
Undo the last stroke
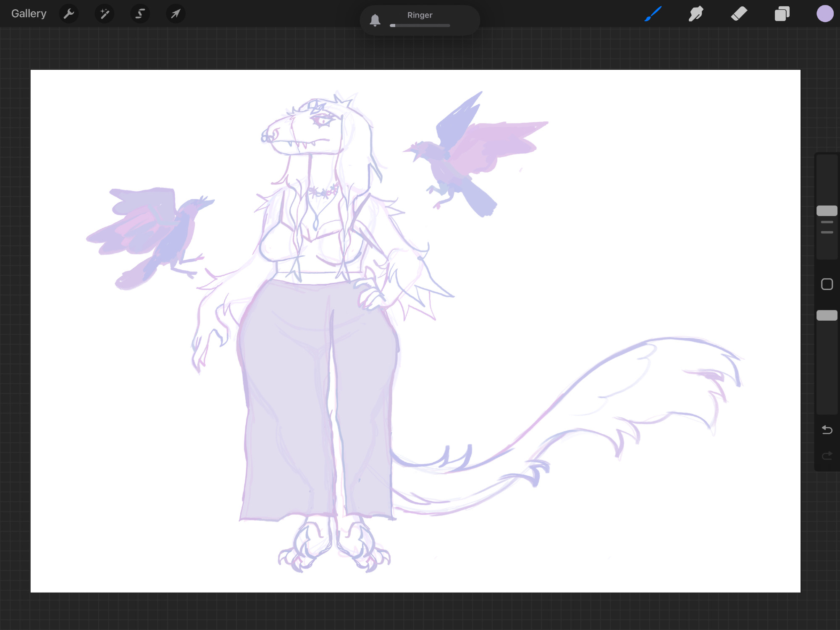827,430
